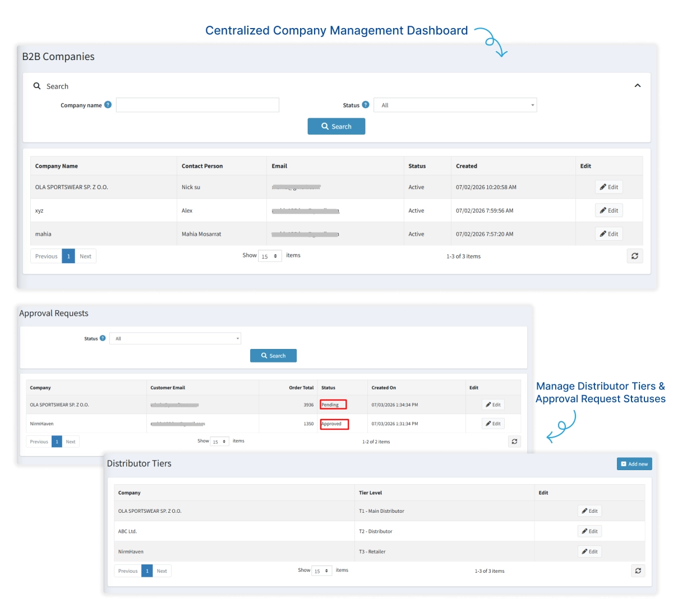Click Next in Approval Requests pagination
This screenshot has height=616, width=673.
(71, 442)
